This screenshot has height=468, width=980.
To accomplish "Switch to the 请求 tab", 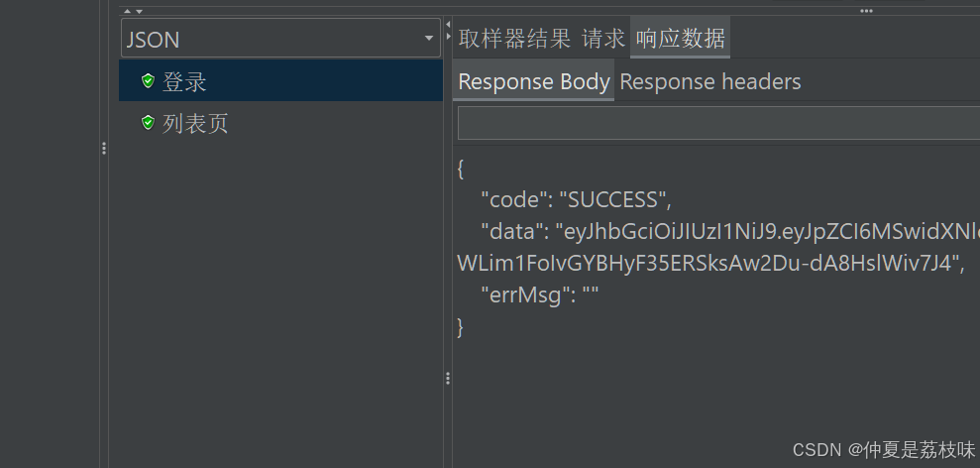I will click(x=603, y=38).
